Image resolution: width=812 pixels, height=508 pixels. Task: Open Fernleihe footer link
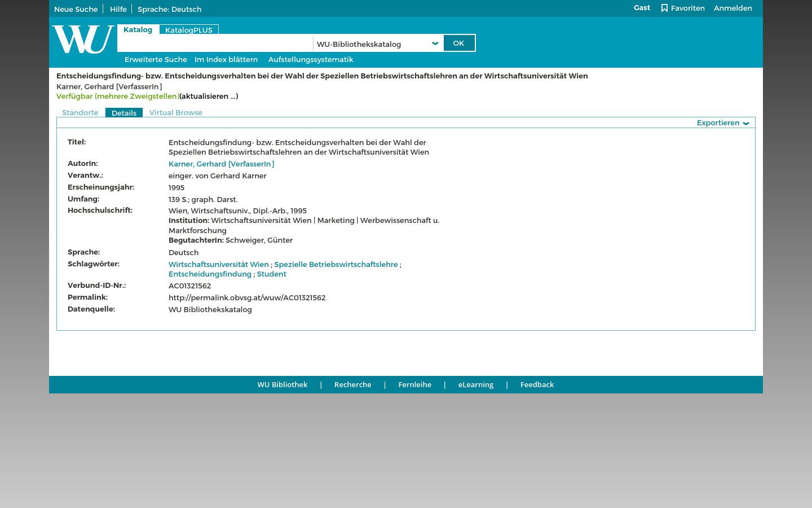point(415,384)
